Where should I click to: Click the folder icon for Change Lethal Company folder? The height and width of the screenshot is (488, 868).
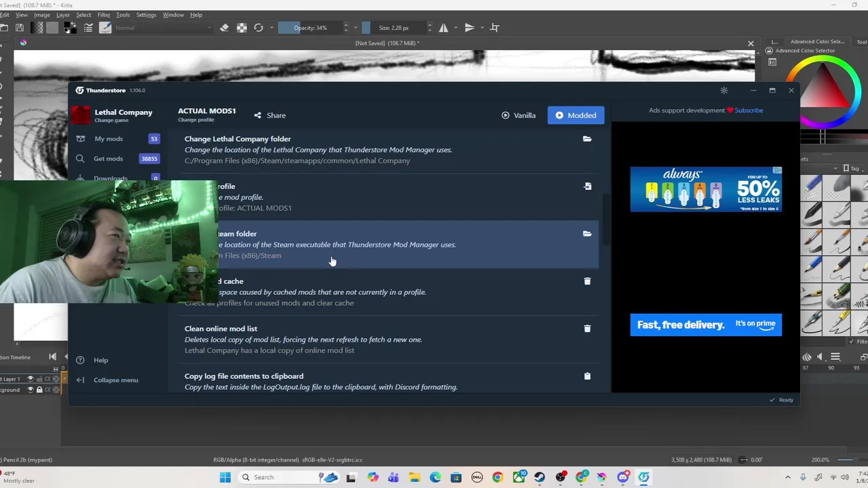click(587, 139)
